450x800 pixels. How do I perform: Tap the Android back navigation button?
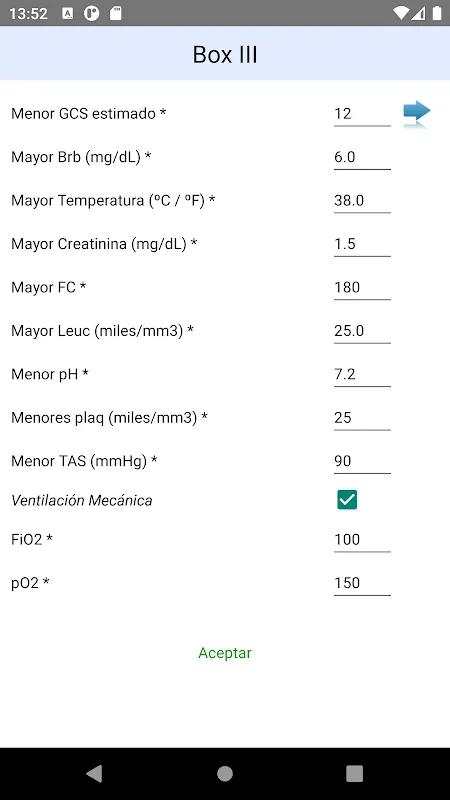tap(94, 773)
